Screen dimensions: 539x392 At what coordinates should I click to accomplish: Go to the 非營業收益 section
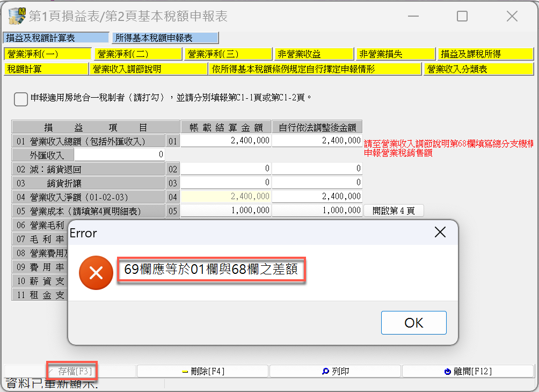(x=314, y=54)
